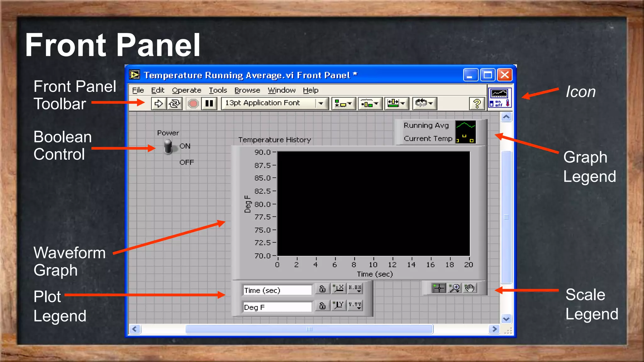The width and height of the screenshot is (644, 362).
Task: Click the horizontal scrollbar left arrow
Action: point(135,329)
